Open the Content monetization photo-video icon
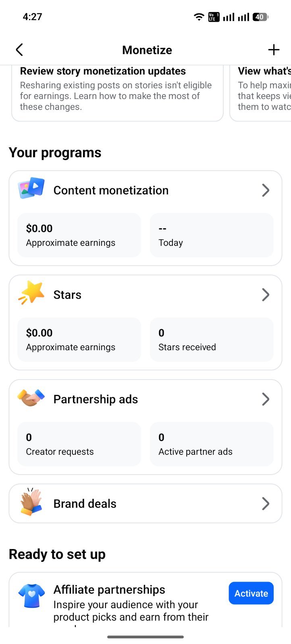The width and height of the screenshot is (291, 644). (31, 188)
